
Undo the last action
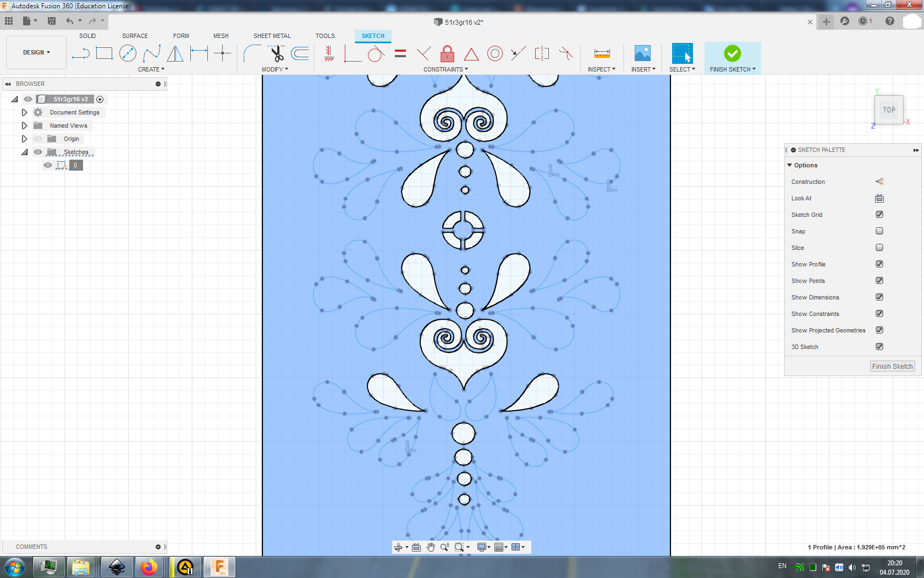[x=70, y=21]
